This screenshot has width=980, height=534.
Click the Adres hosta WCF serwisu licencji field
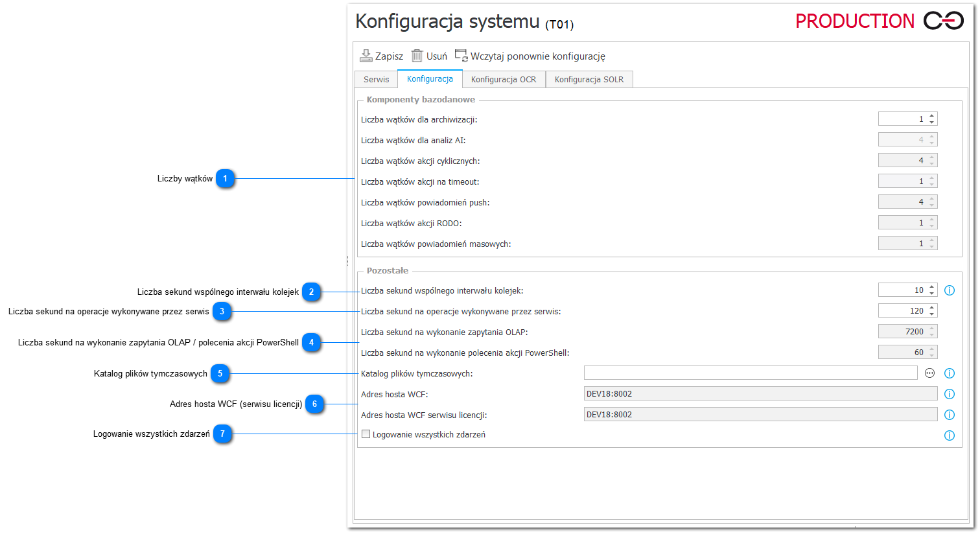[760, 414]
